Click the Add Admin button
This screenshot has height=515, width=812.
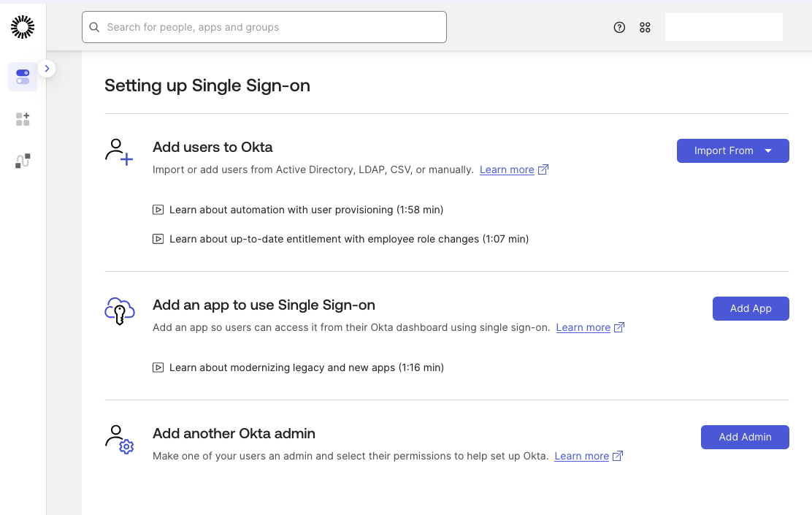pos(745,437)
